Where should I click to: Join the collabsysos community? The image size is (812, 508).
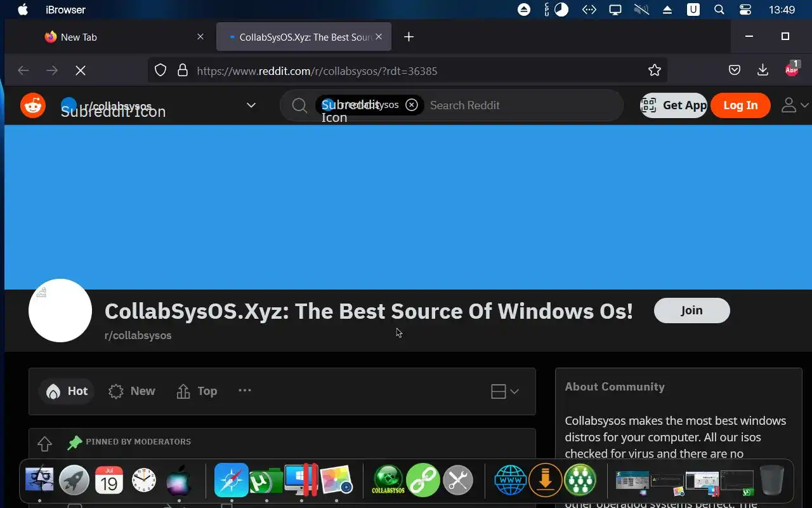coord(691,311)
